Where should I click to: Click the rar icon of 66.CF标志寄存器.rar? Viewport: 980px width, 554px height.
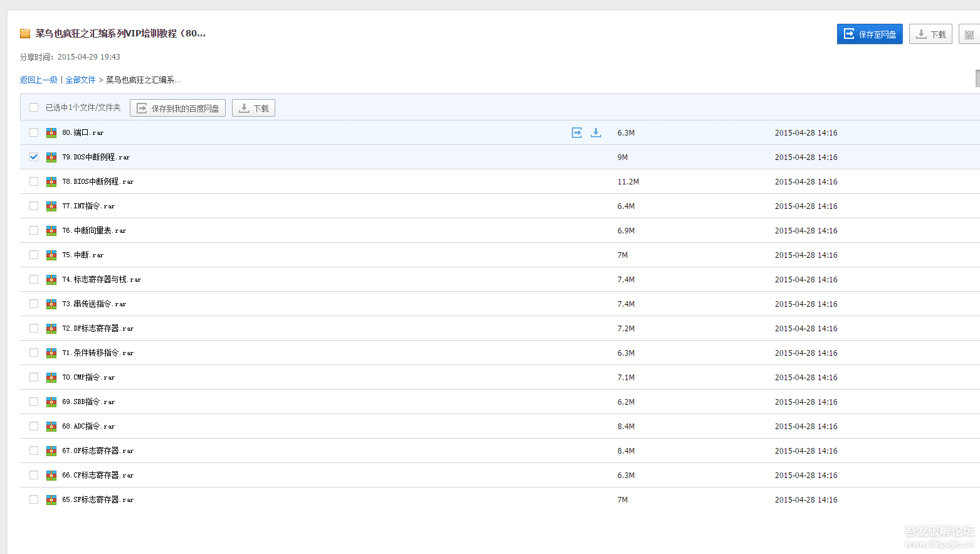point(51,476)
